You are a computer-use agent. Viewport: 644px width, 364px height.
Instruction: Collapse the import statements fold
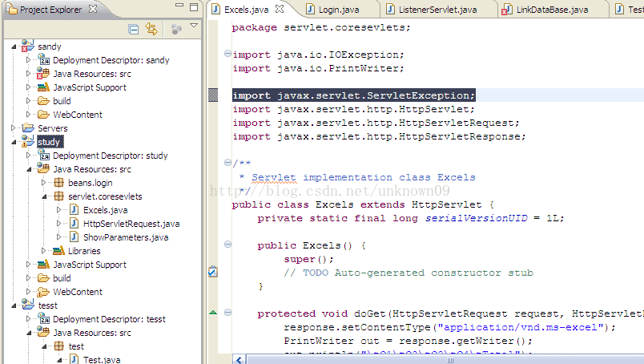coord(227,54)
